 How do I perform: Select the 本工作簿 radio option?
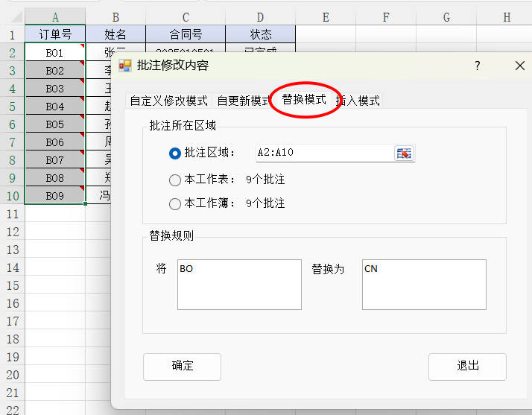(175, 203)
